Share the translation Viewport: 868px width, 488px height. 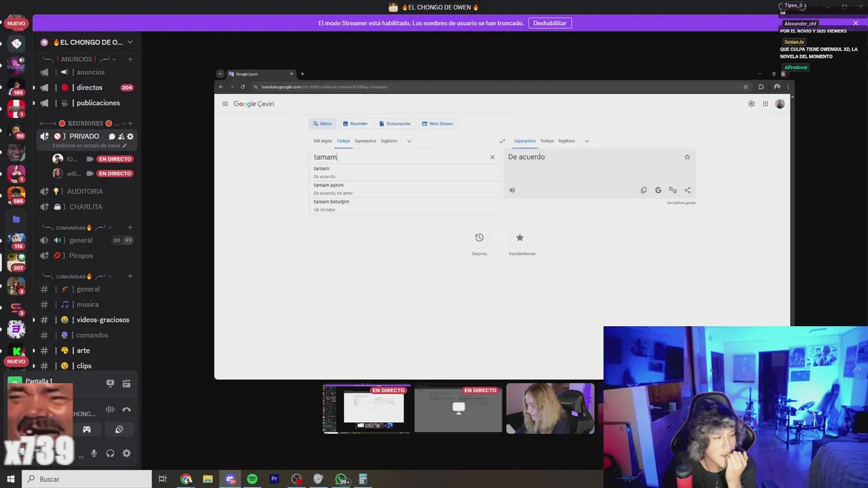[687, 190]
